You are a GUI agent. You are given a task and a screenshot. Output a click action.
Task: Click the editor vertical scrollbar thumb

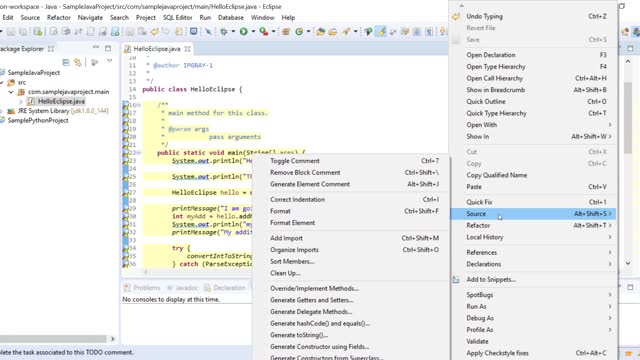coord(628,118)
